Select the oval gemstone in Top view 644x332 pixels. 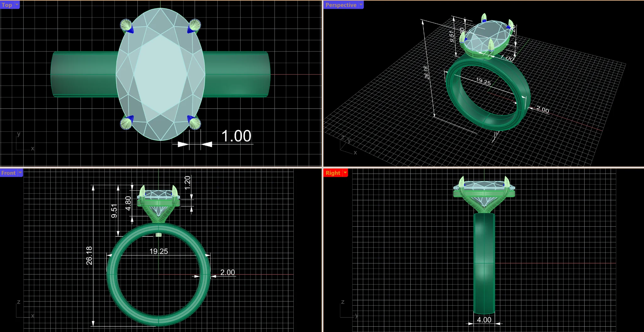pos(160,74)
